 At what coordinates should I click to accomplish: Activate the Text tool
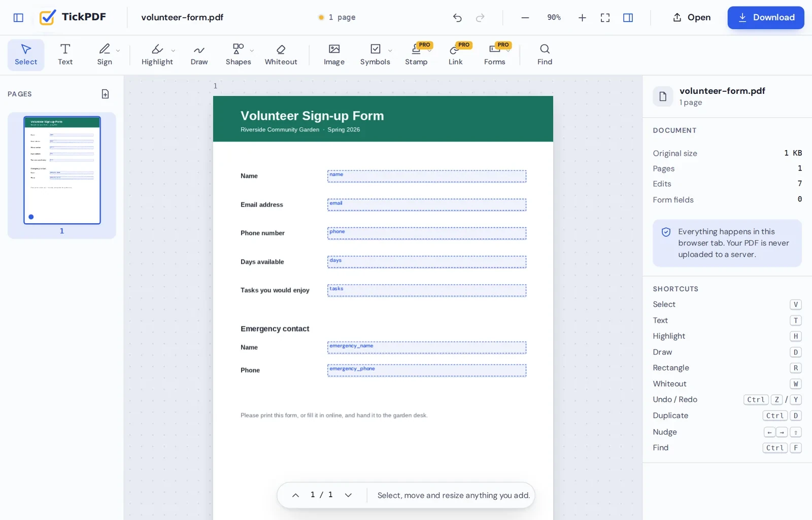click(x=65, y=55)
